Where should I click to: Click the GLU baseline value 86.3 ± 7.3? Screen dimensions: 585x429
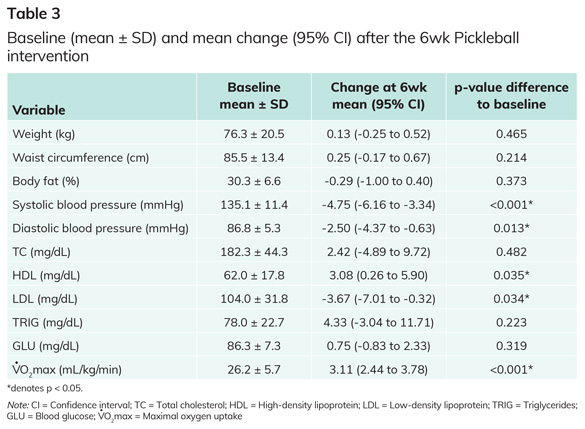254,346
